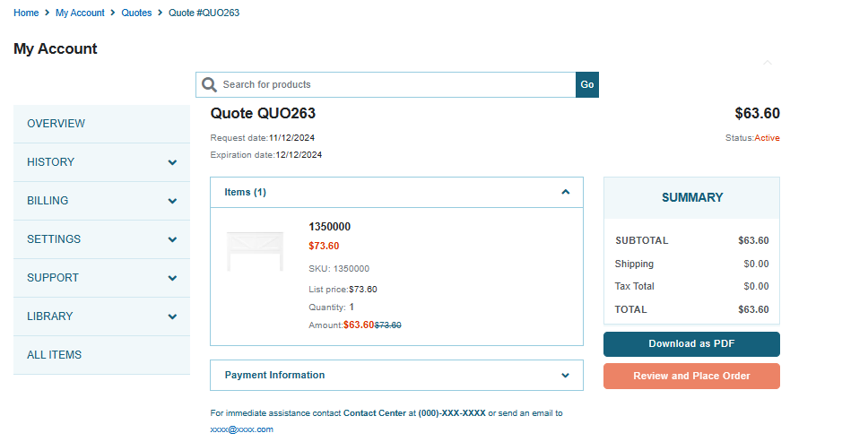Open All Items in the sidebar
Viewport: 868px width, 442px height.
(54, 355)
